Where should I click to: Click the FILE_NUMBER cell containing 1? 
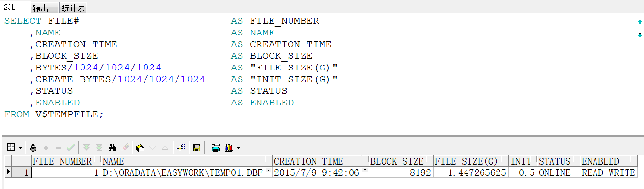tap(66, 172)
